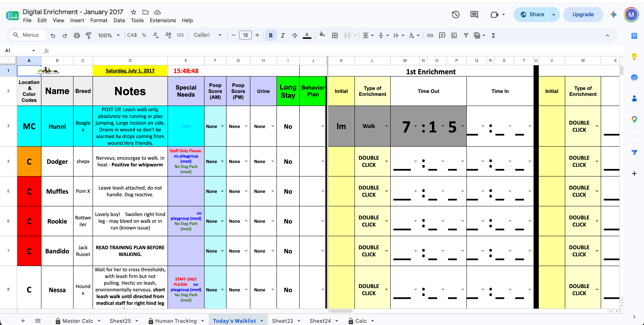Open Google Keep side panel
Viewport: 644px width, 325px height.
click(x=634, y=57)
